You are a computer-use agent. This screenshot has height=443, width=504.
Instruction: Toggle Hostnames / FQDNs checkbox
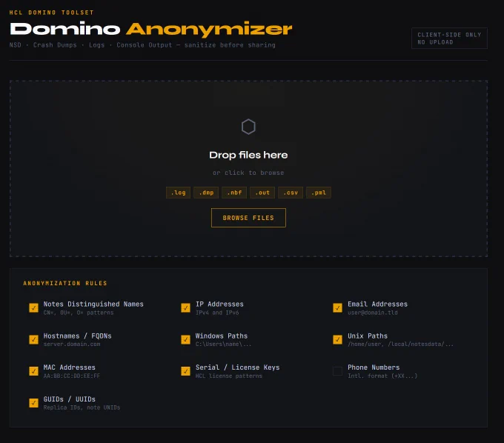pos(33,339)
